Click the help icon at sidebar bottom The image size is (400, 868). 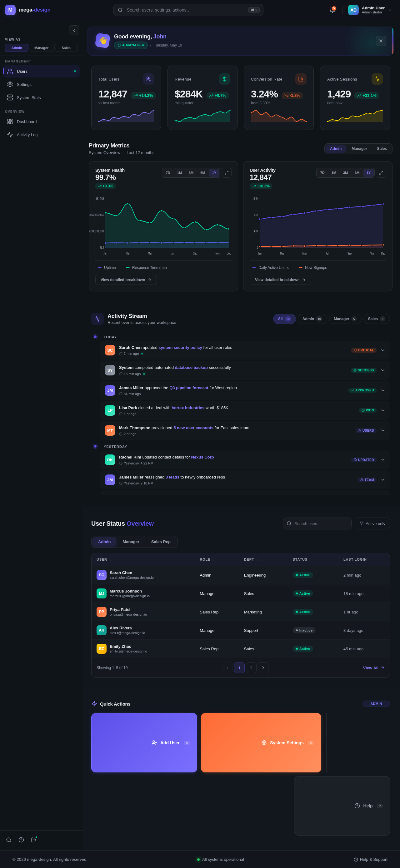click(x=21, y=840)
